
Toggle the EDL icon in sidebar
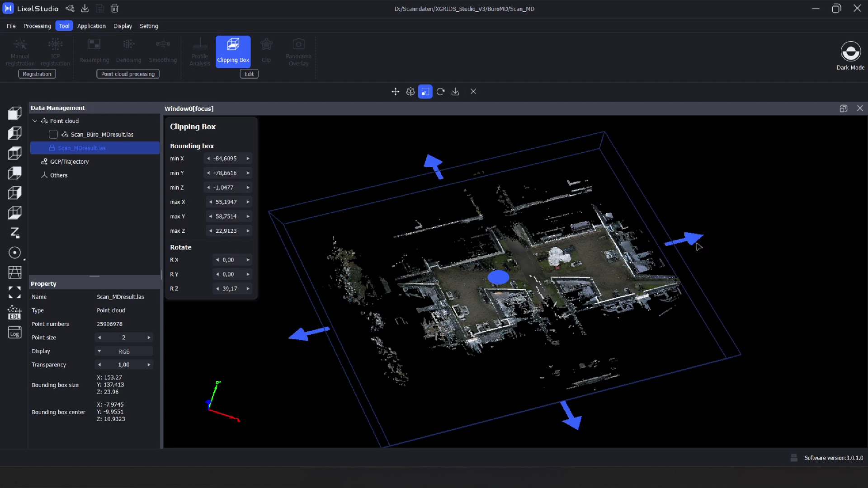coord(14,312)
